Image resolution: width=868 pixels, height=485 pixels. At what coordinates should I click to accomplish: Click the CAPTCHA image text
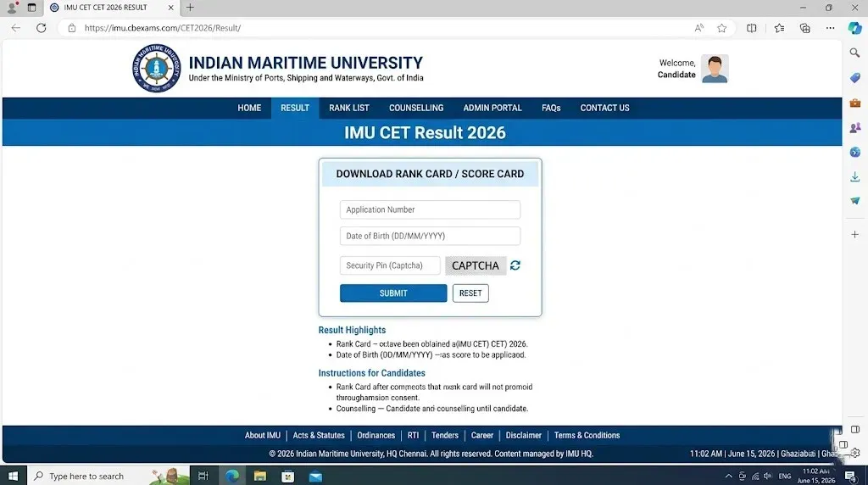tap(476, 265)
